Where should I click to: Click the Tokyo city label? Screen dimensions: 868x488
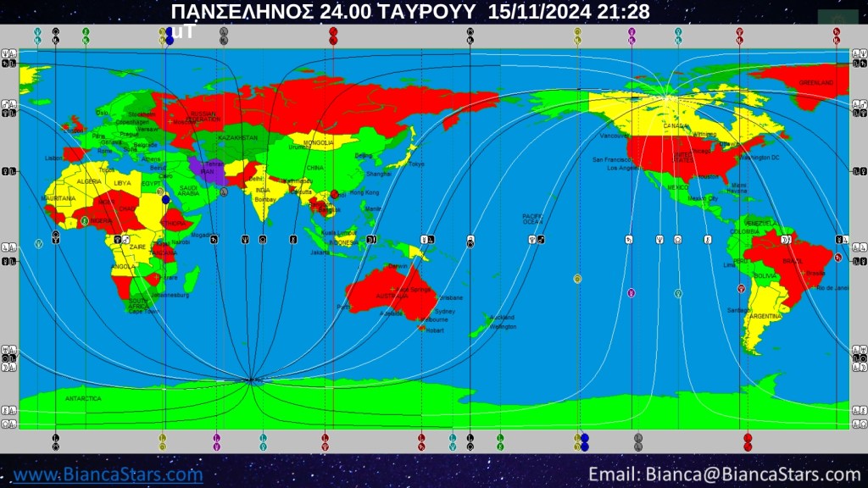point(416,164)
